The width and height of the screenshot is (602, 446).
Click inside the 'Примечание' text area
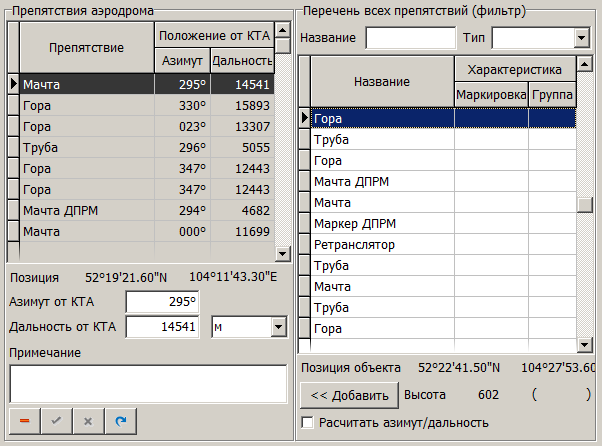coord(147,383)
